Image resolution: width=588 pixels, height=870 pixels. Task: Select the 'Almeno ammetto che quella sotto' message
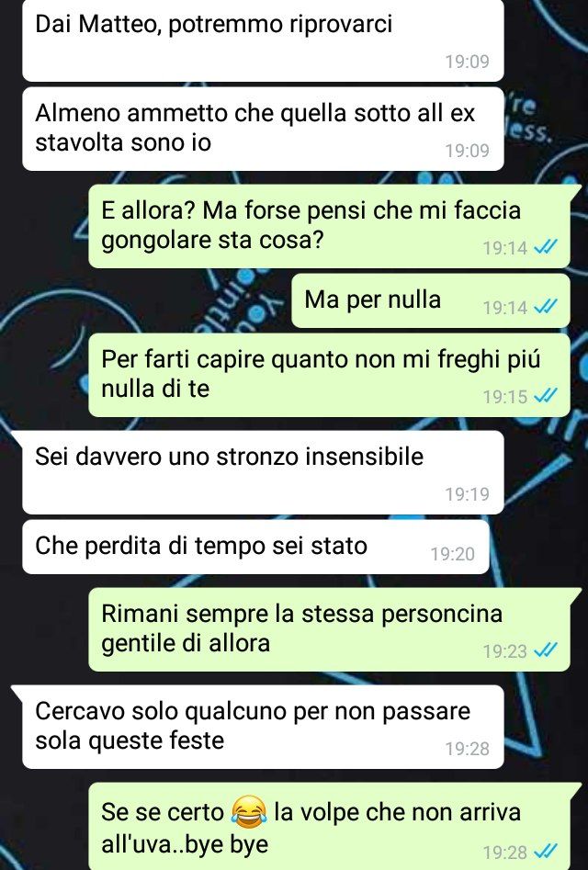coord(263,129)
